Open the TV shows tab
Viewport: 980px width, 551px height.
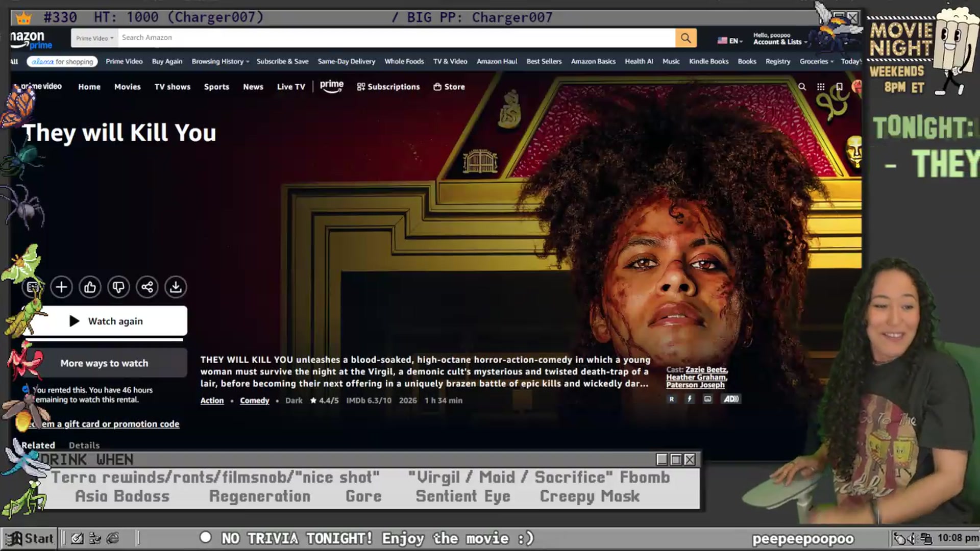tap(173, 87)
